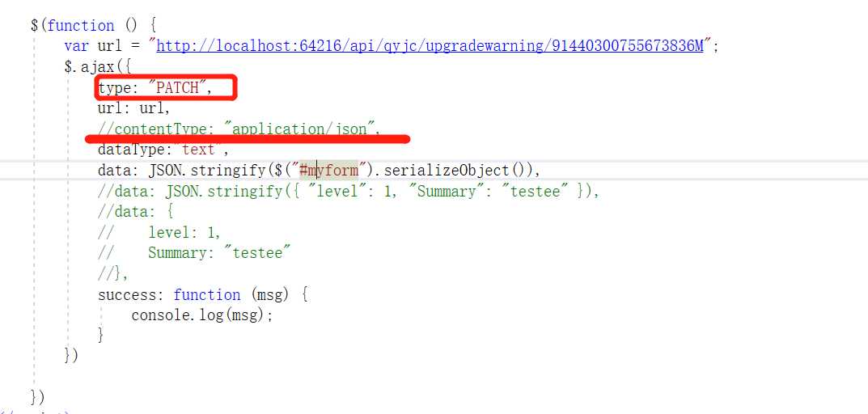Click the commented contentType application/json line
This screenshot has width=868, height=414.
click(x=239, y=129)
